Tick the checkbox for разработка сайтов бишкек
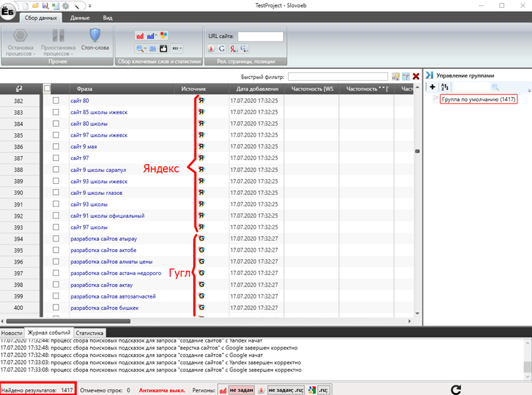 tap(56, 308)
